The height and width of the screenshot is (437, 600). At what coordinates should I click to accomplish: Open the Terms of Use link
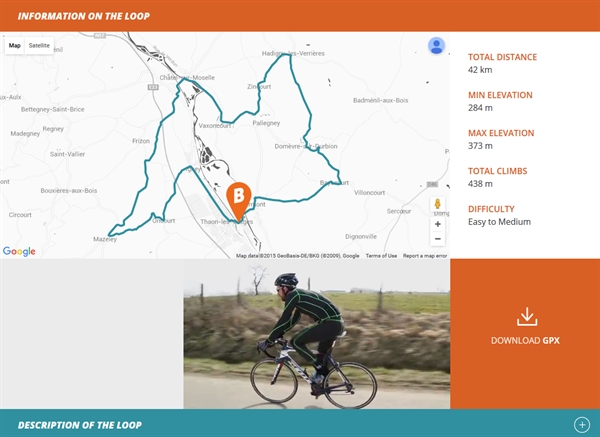click(381, 256)
